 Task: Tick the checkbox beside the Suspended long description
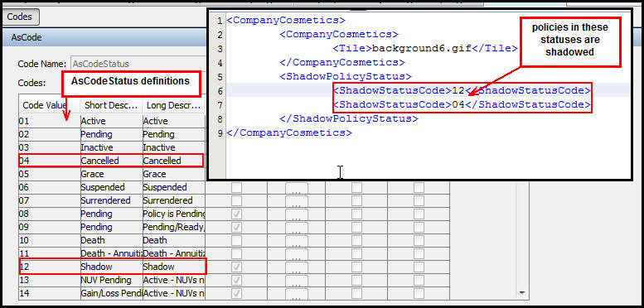click(x=236, y=187)
